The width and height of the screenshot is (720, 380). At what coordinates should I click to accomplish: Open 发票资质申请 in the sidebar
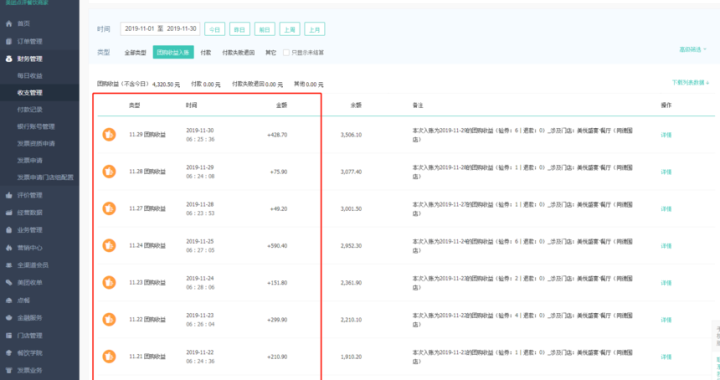pos(36,144)
